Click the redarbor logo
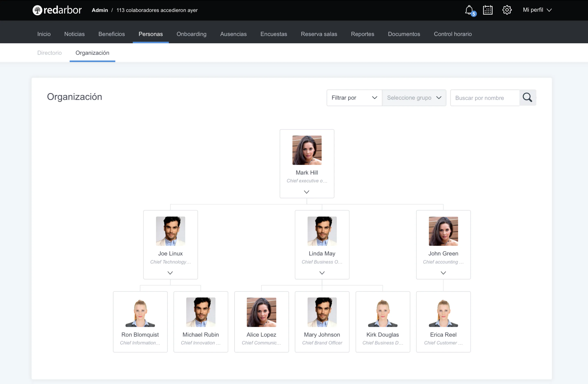 [x=57, y=10]
